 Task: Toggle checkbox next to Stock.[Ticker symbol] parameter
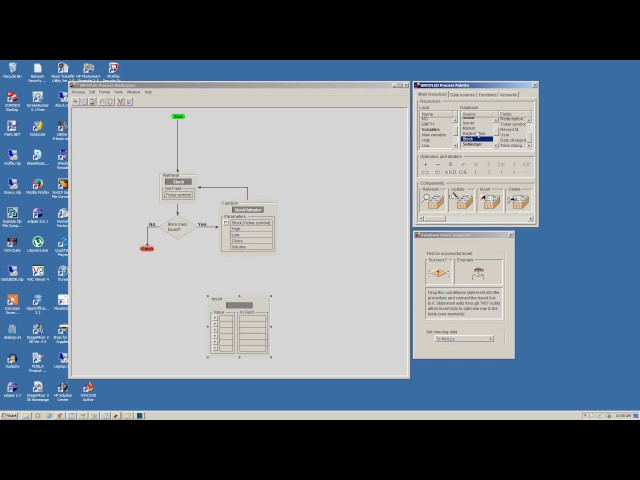pos(226,223)
